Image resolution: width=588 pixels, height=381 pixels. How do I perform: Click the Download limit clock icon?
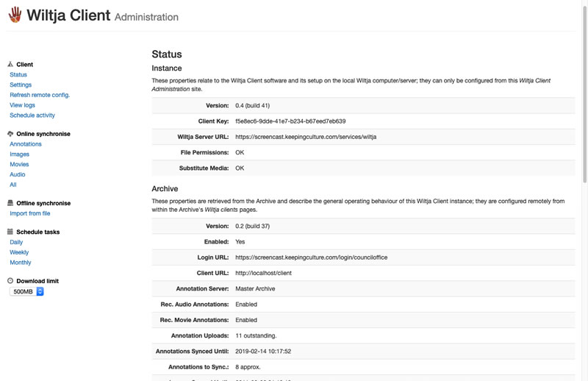(x=10, y=280)
